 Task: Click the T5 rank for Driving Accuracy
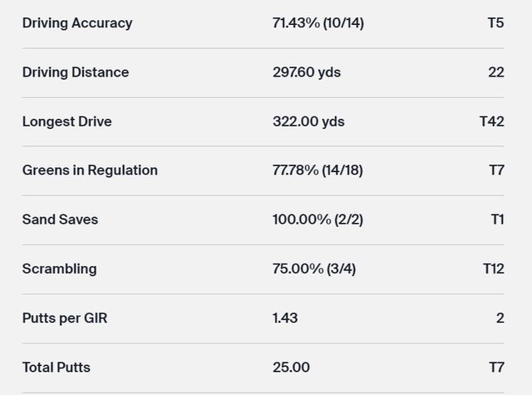click(x=495, y=23)
